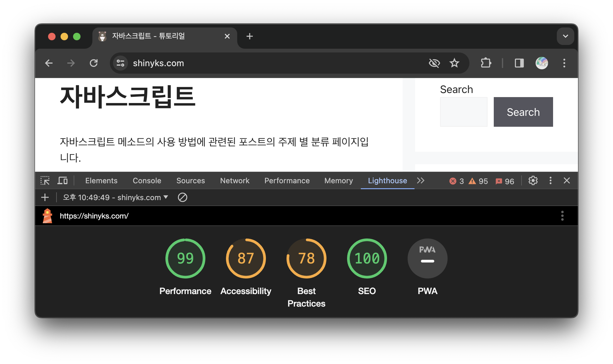Open the 96 issues indicator
613x364 pixels.
[505, 181]
